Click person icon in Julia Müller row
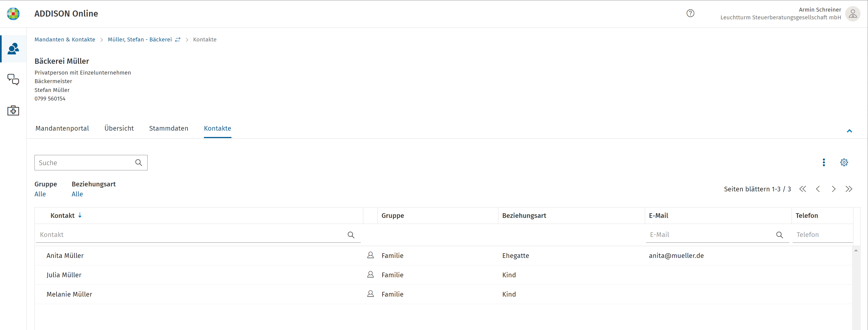The width and height of the screenshot is (868, 330). tap(370, 275)
